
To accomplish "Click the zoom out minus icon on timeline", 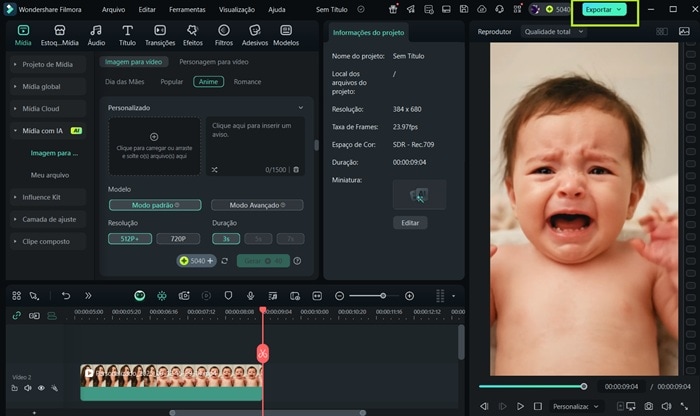I will [x=339, y=295].
